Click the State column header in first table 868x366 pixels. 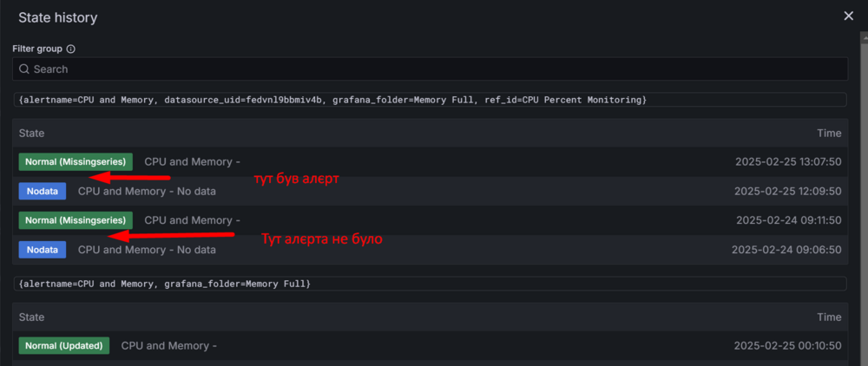coord(31,133)
